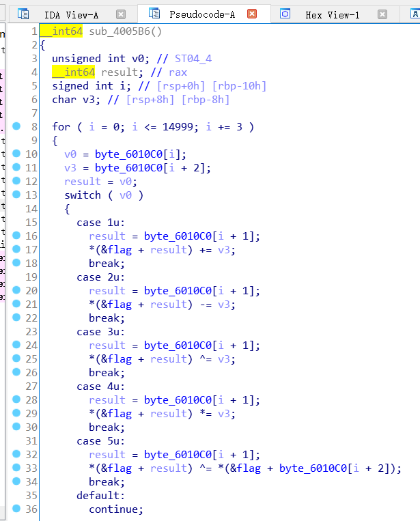Toggle breakpoint dot on line 25

pos(16,358)
